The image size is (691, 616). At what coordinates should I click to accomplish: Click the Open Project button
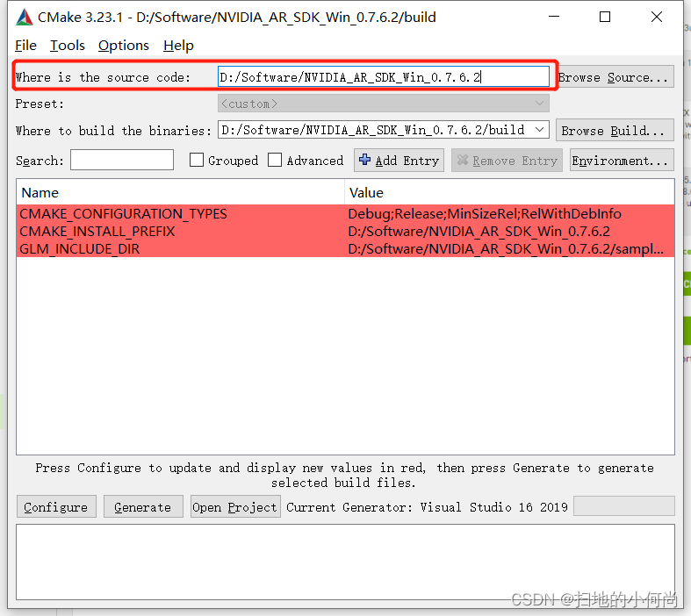[235, 507]
